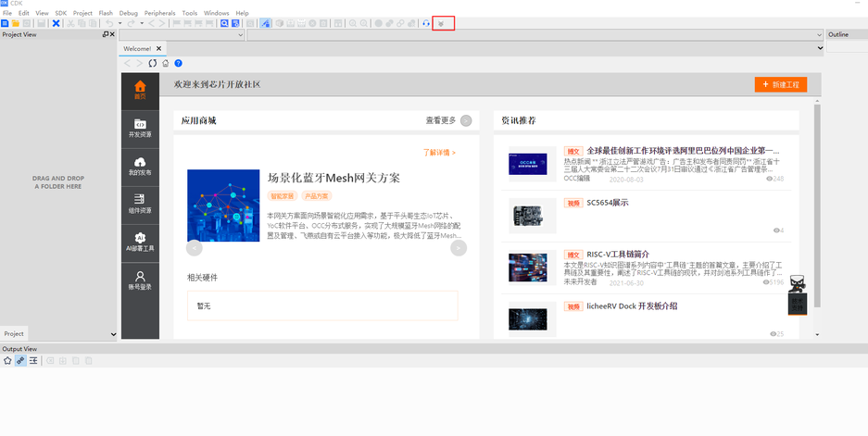Click 查看更多 in 应用商城 header
Viewport: 868px width, 436px height.
(x=448, y=120)
